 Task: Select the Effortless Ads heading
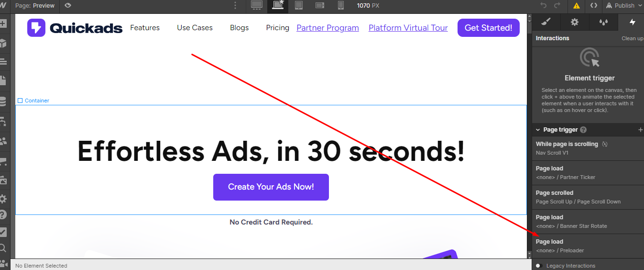(x=271, y=151)
